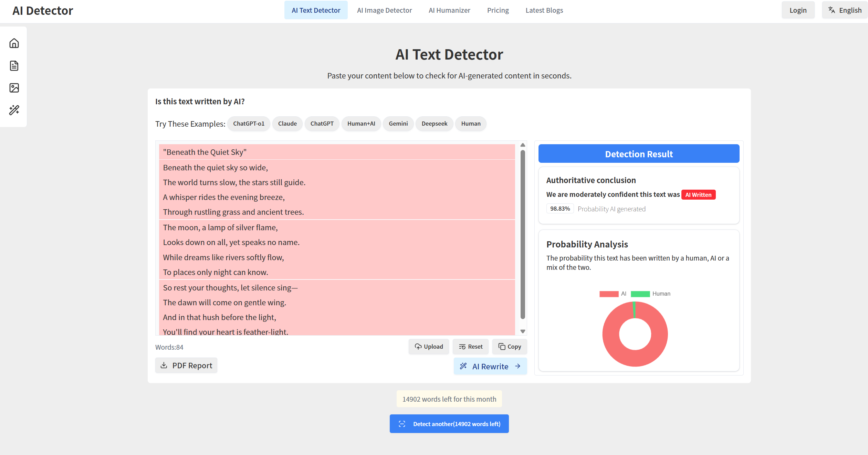This screenshot has width=868, height=455.
Task: Open the document icon in sidebar
Action: tap(14, 66)
